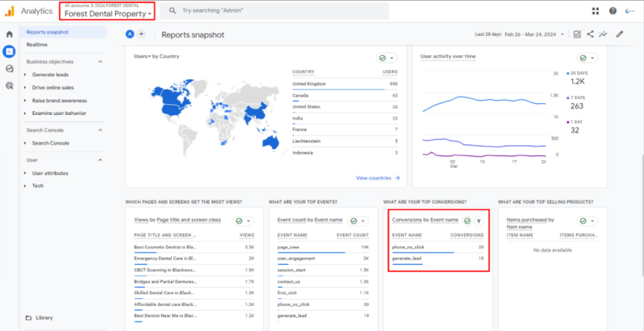The image size is (644, 331).
Task: Select Reports snapshot in sidebar
Action: [x=64, y=32]
